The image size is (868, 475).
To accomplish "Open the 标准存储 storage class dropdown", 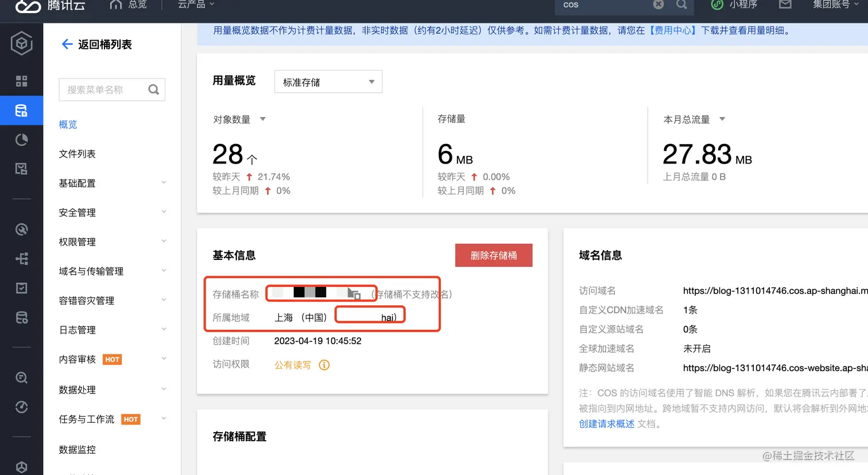I will click(328, 82).
